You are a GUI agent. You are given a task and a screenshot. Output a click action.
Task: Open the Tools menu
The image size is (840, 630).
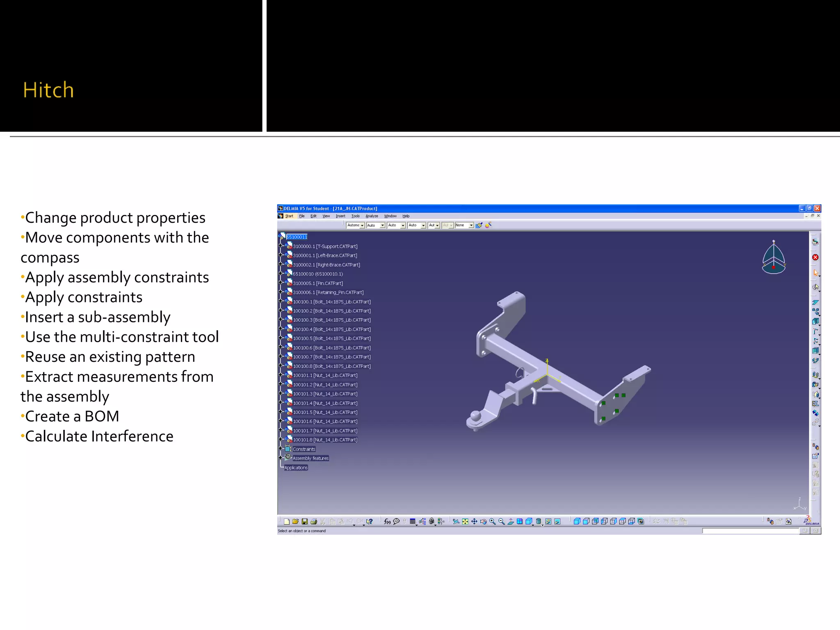[355, 216]
